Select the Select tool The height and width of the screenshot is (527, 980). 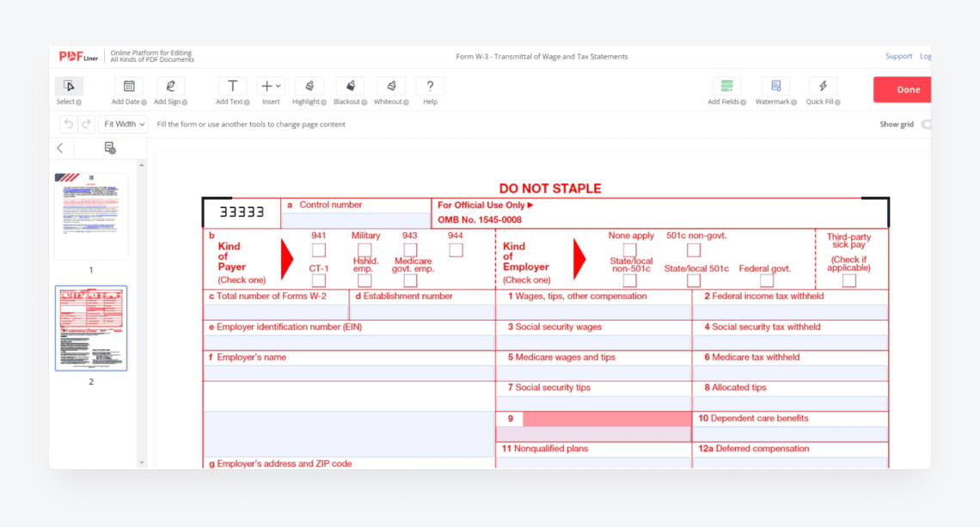click(x=69, y=86)
